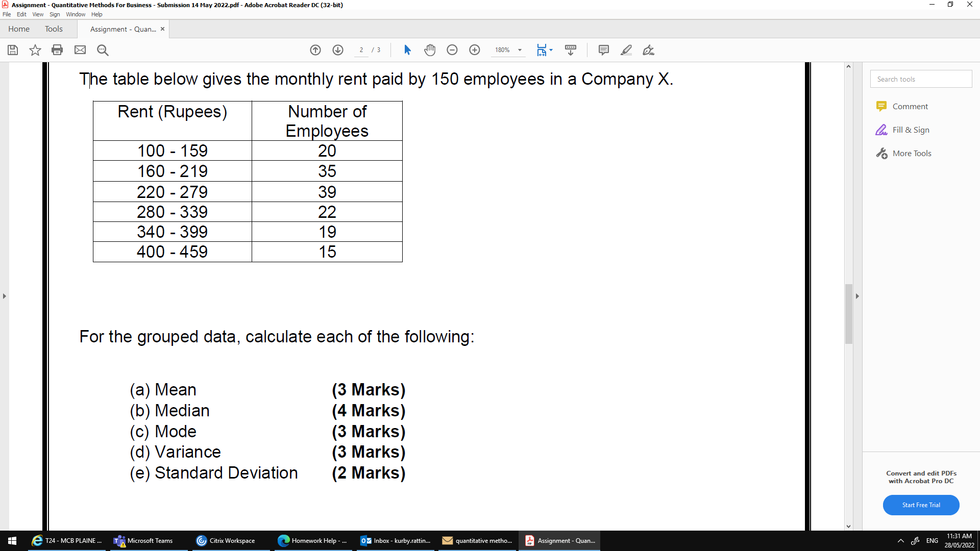Expand hidden icons in the system tray
Screen dimensions: 980x551
[901, 540]
